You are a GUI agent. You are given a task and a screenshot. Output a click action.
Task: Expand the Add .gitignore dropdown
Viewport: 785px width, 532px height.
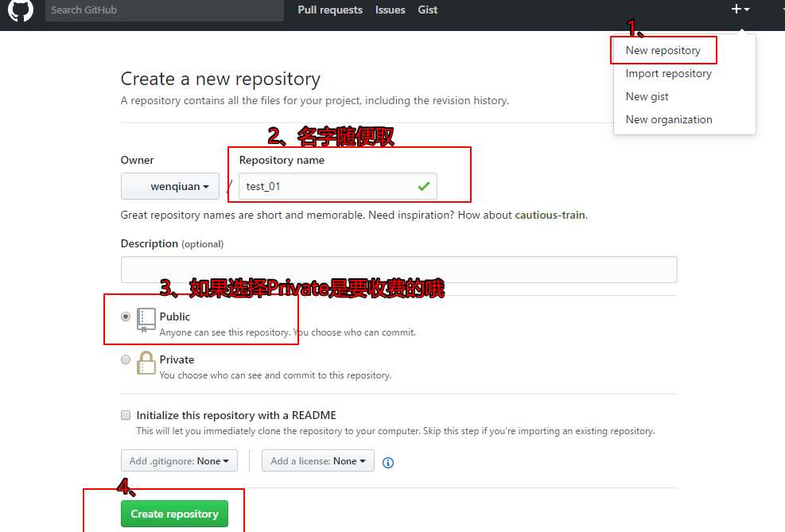179,461
